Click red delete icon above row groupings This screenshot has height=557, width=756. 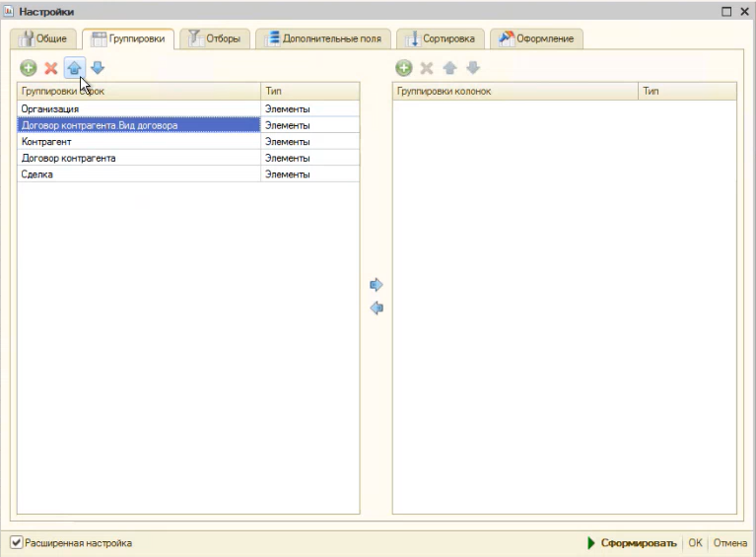pyautogui.click(x=51, y=68)
